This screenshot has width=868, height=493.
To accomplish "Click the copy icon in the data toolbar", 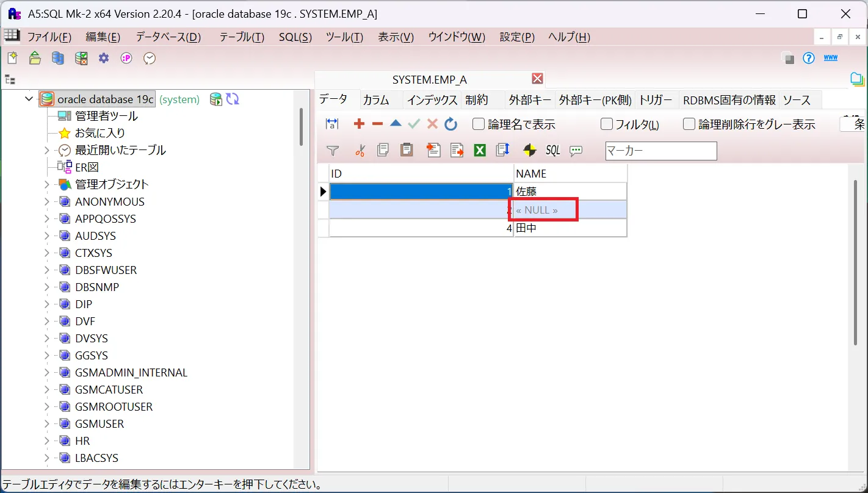I will (383, 150).
